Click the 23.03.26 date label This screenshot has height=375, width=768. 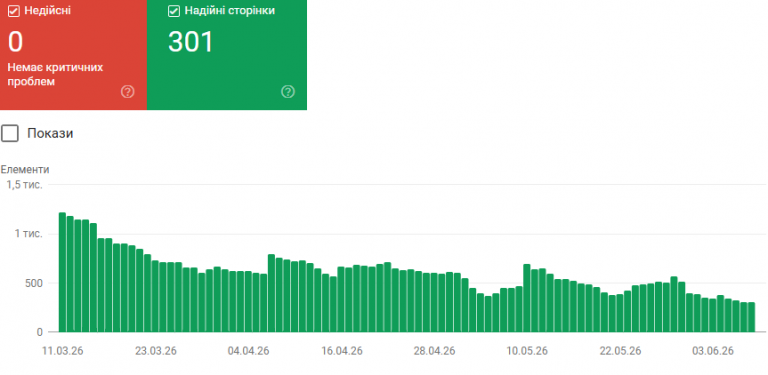156,351
